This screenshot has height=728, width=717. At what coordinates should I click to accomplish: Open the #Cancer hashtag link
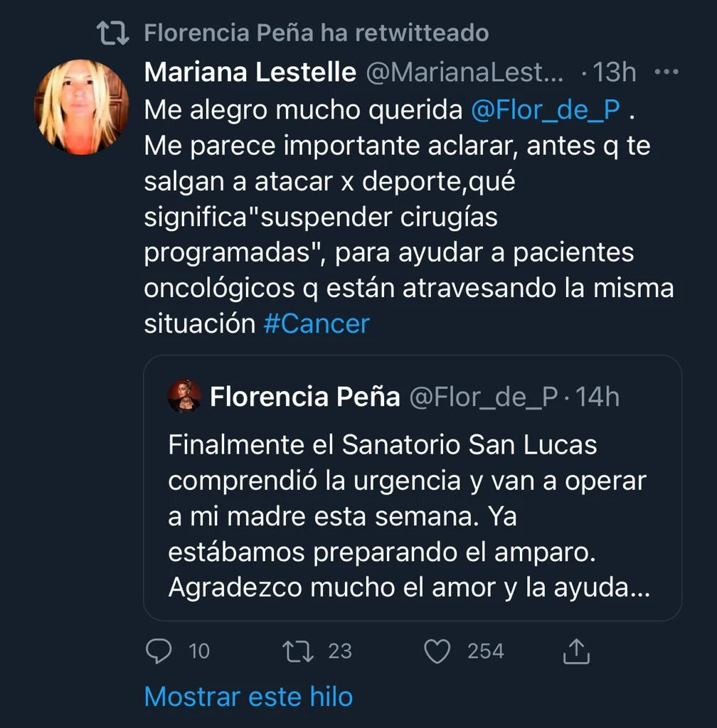tap(317, 323)
